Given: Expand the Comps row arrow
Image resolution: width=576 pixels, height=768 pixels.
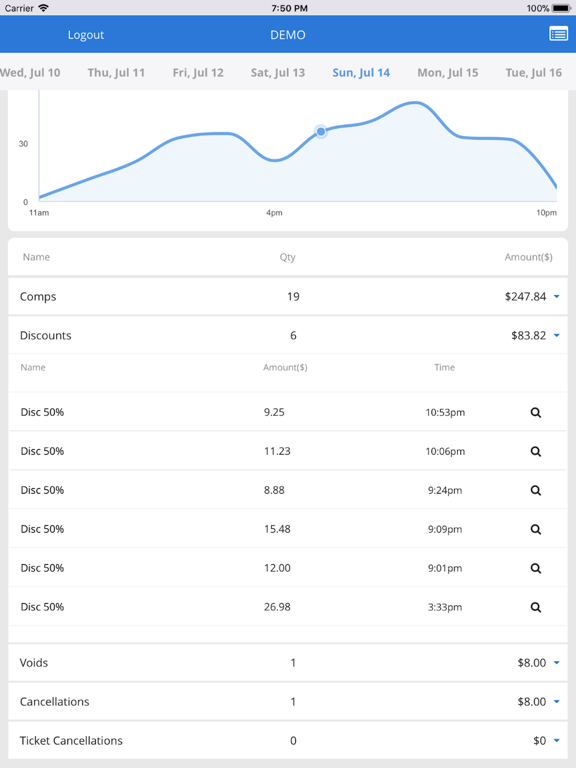Looking at the screenshot, I should (x=556, y=296).
